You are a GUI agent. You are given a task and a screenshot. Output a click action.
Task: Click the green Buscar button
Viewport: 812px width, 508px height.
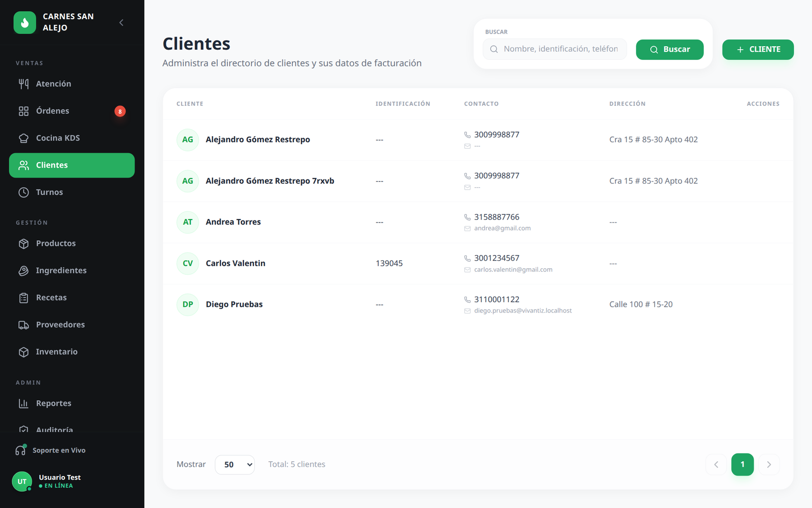point(669,49)
